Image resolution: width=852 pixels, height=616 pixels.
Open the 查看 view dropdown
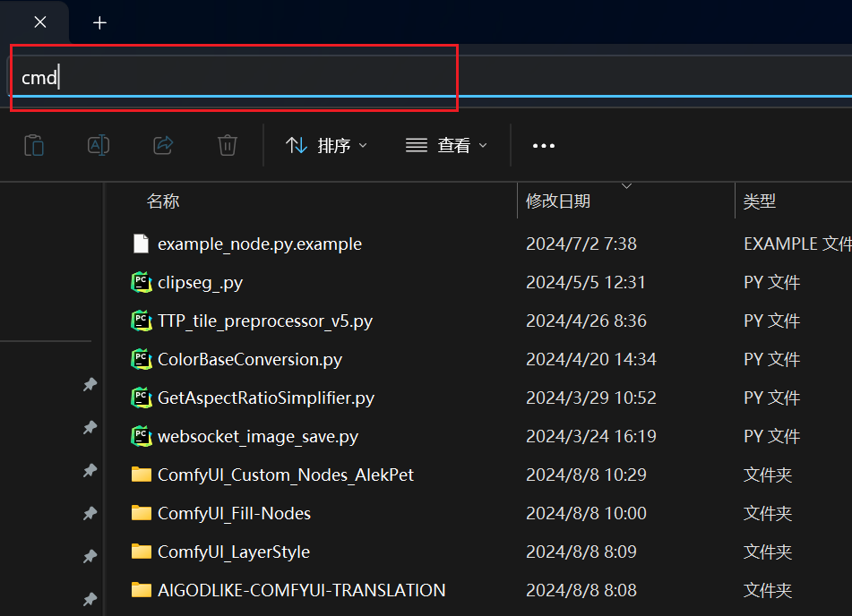[x=446, y=145]
